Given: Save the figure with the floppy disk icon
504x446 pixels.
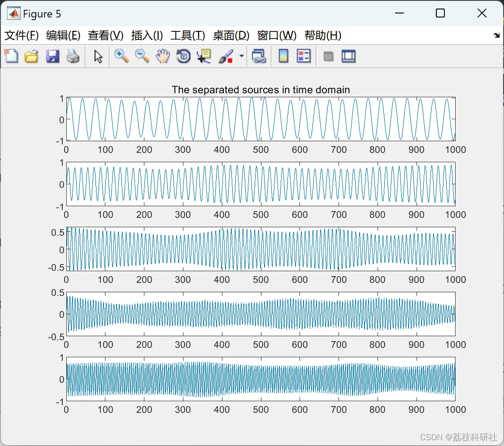Looking at the screenshot, I should [x=53, y=56].
